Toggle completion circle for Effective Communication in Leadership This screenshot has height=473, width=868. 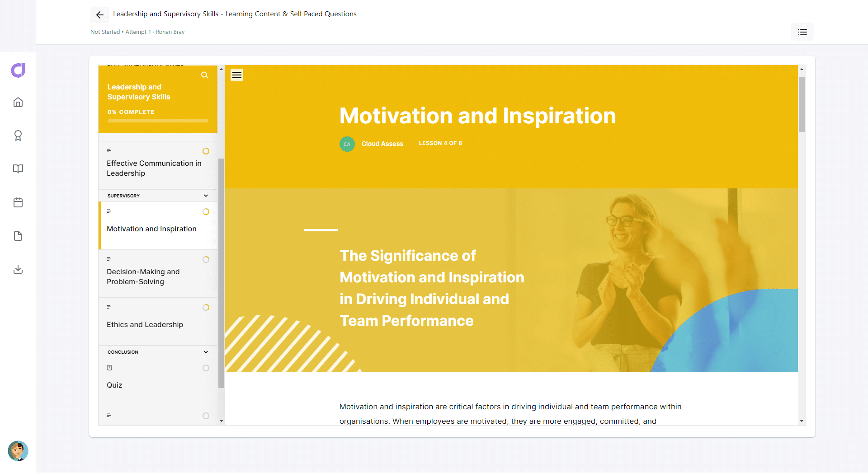(x=206, y=151)
